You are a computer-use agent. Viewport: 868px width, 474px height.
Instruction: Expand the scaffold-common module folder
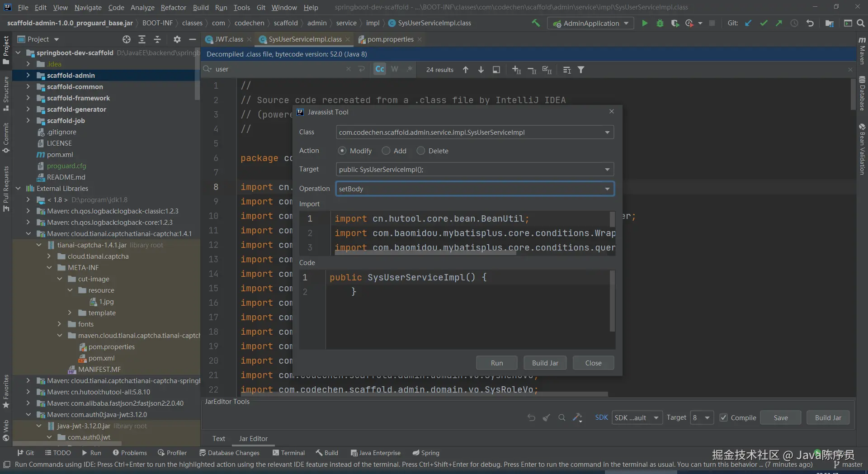pos(28,87)
